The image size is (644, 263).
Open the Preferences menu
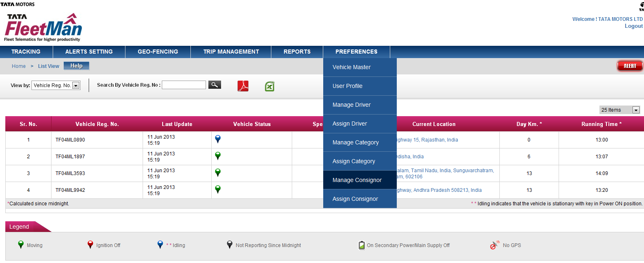pyautogui.click(x=357, y=52)
